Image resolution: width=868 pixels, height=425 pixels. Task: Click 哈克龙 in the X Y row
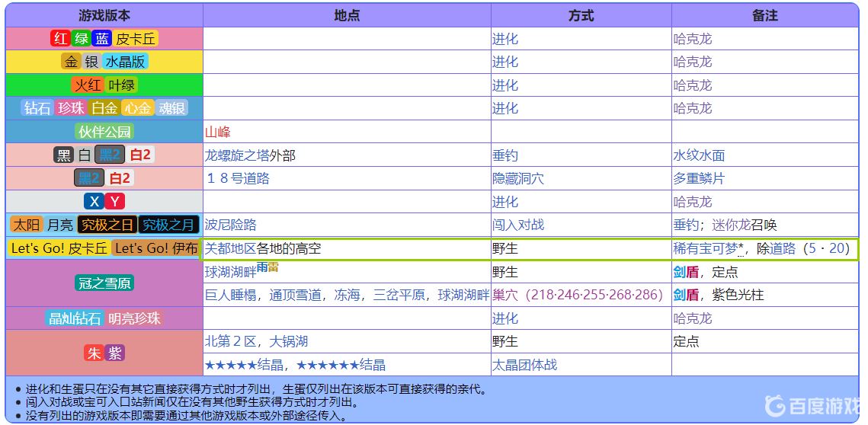[x=693, y=202]
